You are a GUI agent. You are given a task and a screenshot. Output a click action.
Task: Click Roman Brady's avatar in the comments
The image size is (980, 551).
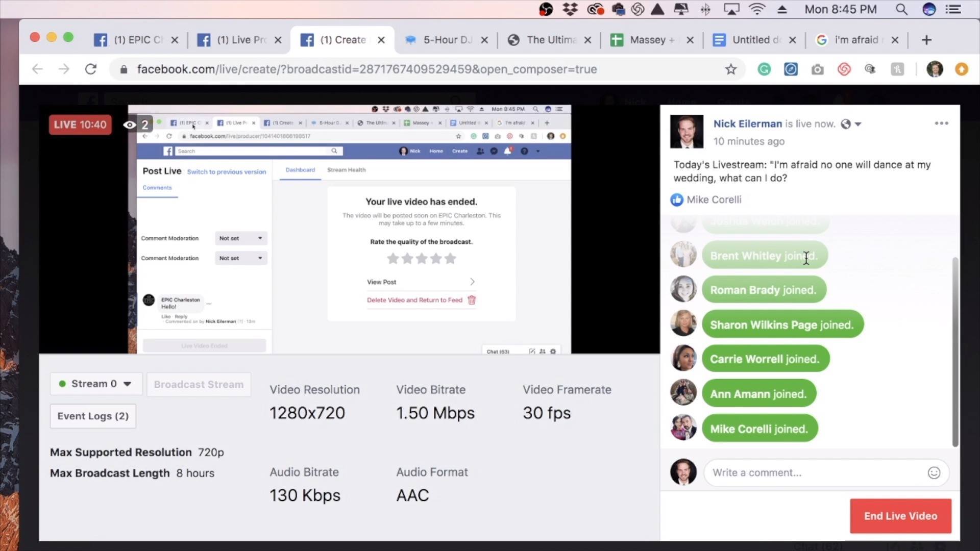tap(683, 289)
